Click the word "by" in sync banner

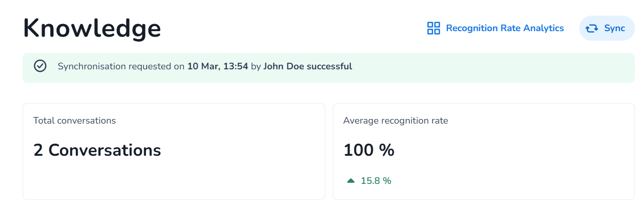pyautogui.click(x=255, y=66)
